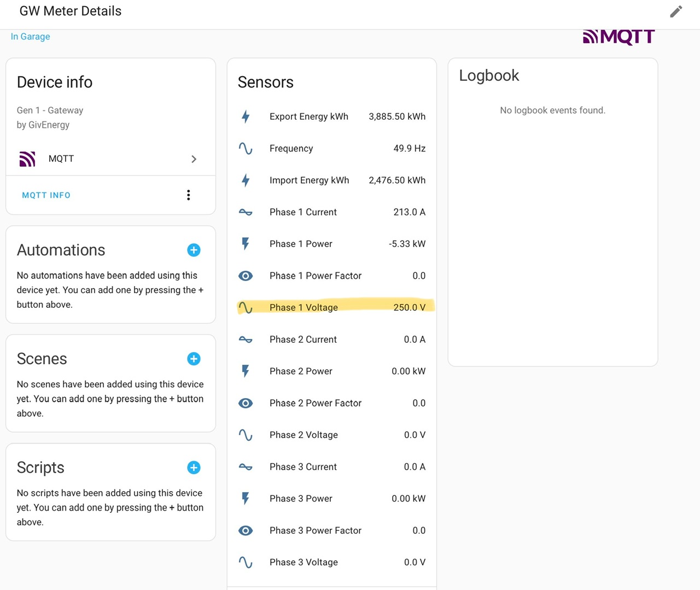Click the No logbook events found message

(552, 110)
